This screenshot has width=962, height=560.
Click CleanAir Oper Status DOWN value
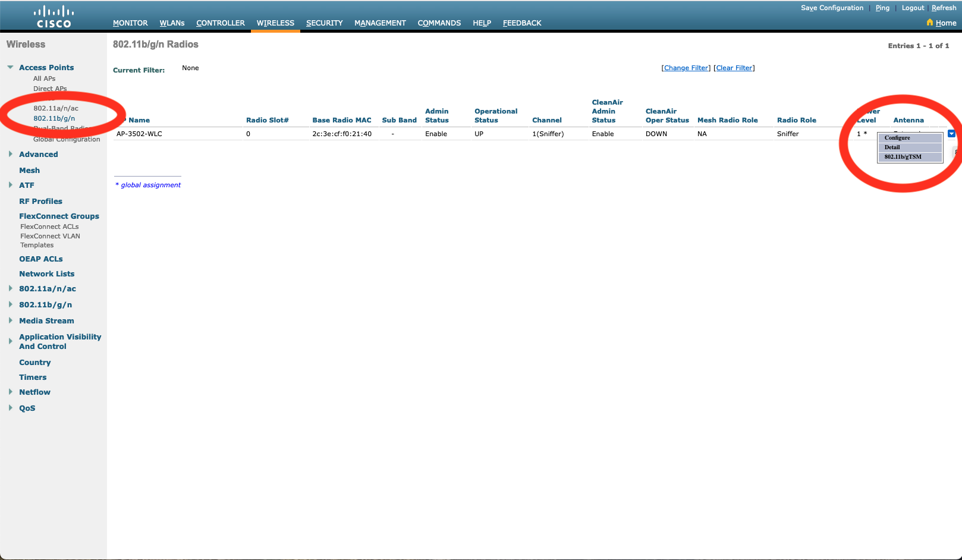(x=656, y=134)
